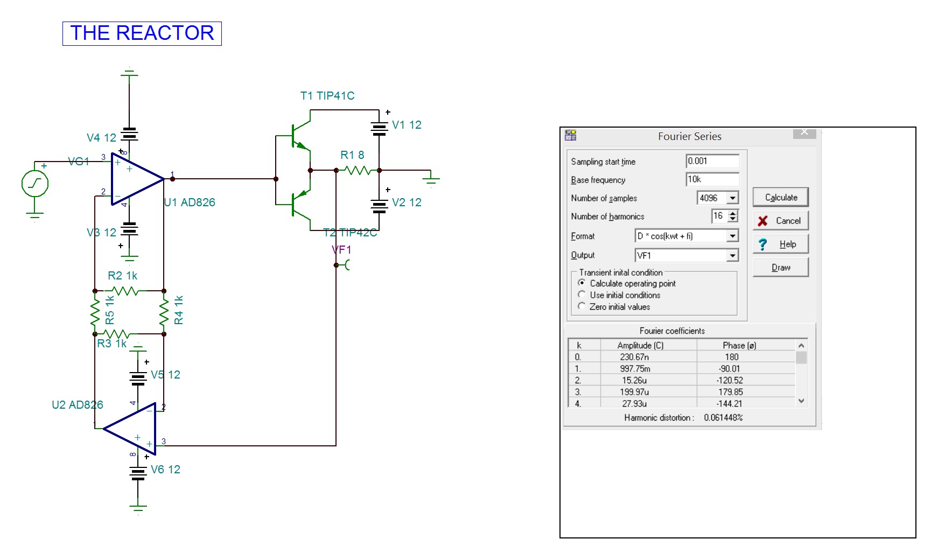Select Zero initial values option
The image size is (938, 560).
click(582, 306)
